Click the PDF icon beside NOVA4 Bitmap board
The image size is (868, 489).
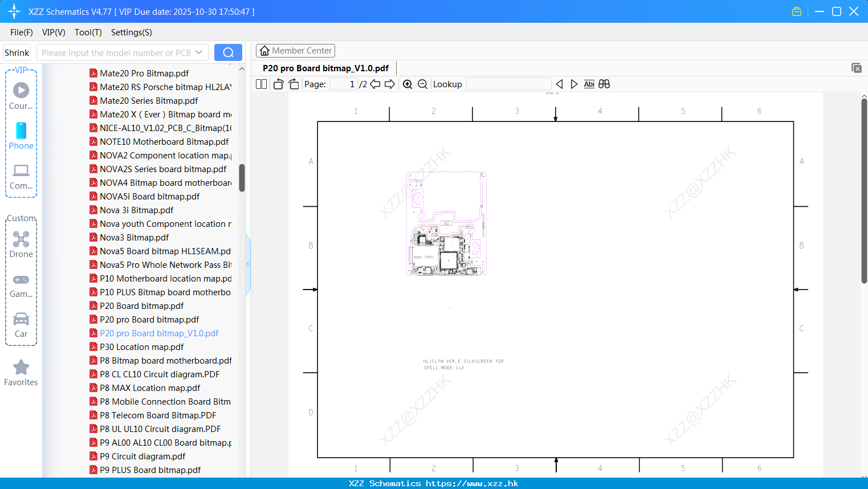tap(93, 183)
